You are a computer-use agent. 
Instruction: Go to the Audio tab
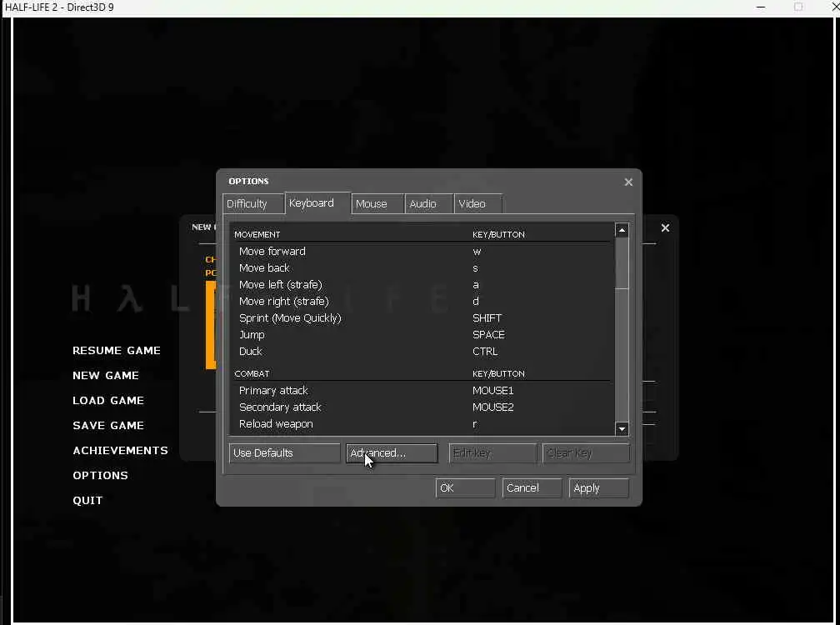429,204
